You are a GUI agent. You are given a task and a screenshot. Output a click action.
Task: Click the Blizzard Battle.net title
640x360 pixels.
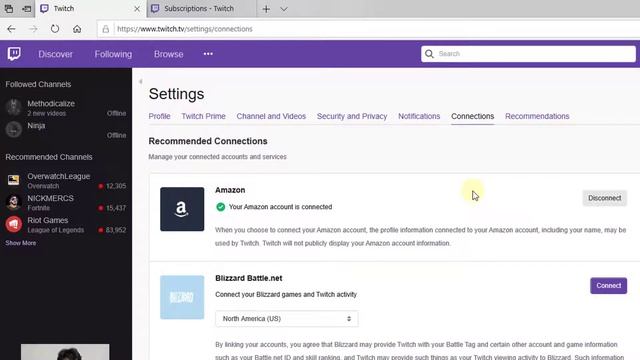click(249, 278)
